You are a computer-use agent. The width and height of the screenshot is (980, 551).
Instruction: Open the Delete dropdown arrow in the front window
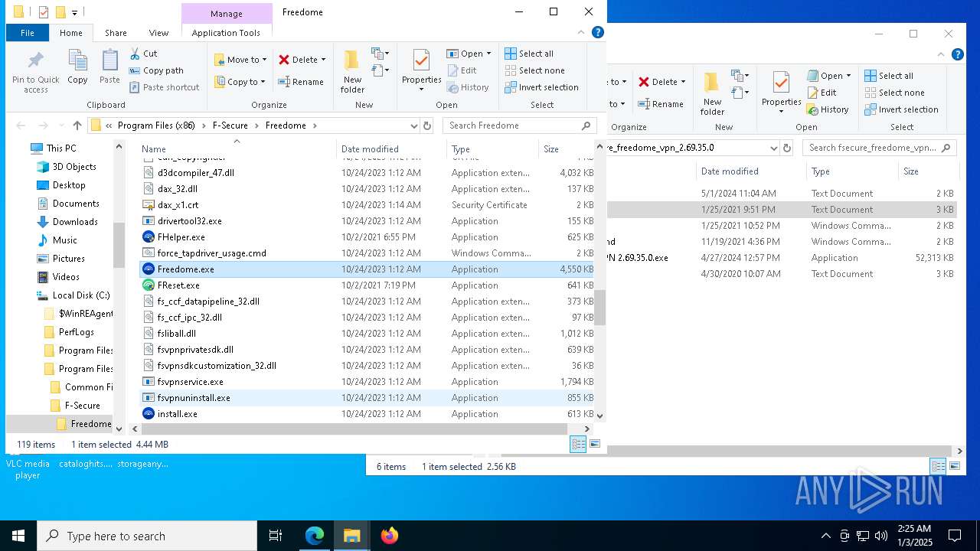tap(323, 60)
